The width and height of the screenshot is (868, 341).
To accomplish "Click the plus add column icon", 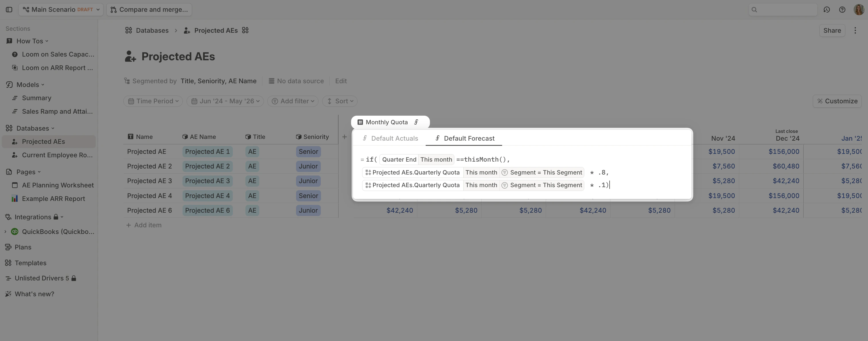I will pyautogui.click(x=344, y=137).
